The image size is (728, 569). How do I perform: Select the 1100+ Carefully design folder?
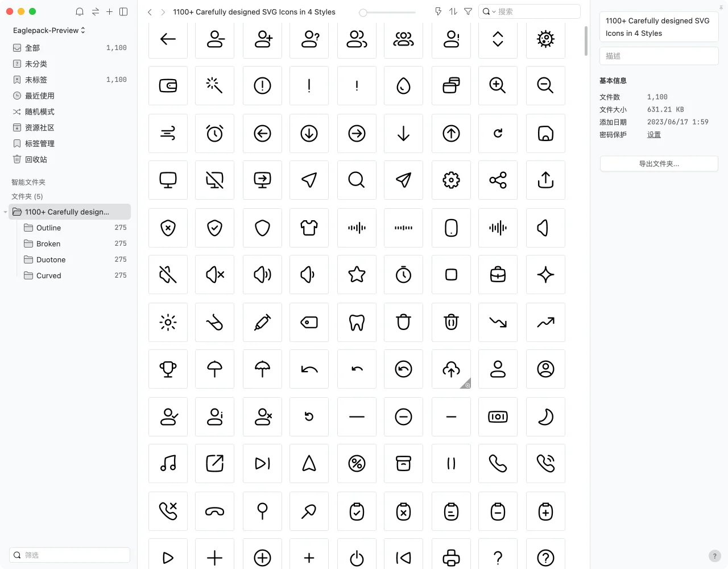pos(69,212)
